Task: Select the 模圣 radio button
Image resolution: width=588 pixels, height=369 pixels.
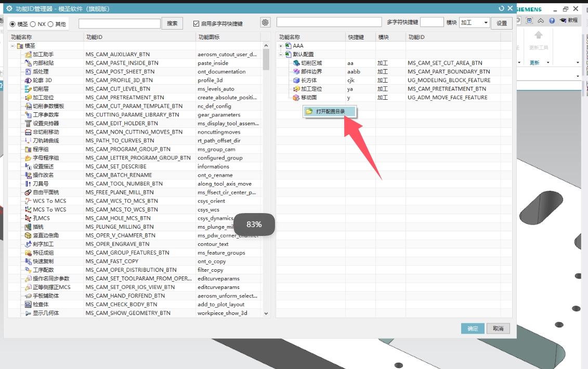Action: pos(13,24)
